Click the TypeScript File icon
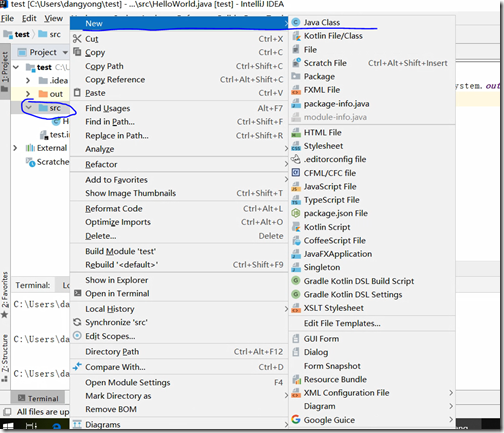This screenshot has width=504, height=433. pos(296,200)
